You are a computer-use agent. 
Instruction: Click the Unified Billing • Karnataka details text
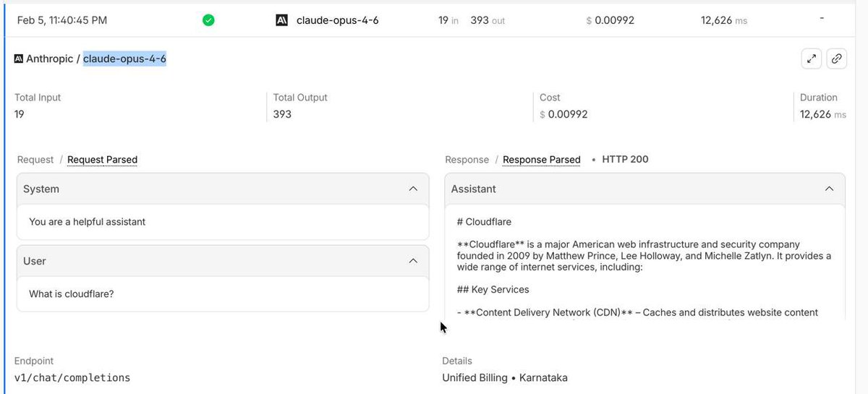coord(505,377)
